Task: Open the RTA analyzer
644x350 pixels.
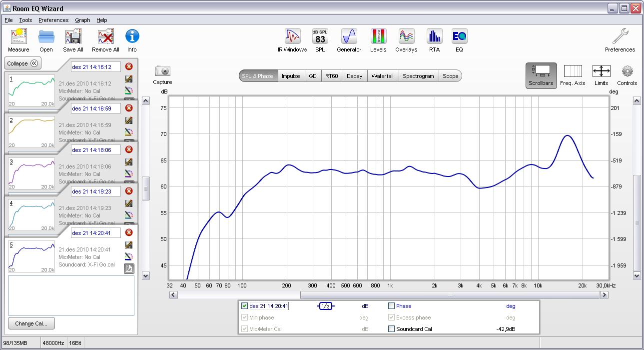Action: 434,37
